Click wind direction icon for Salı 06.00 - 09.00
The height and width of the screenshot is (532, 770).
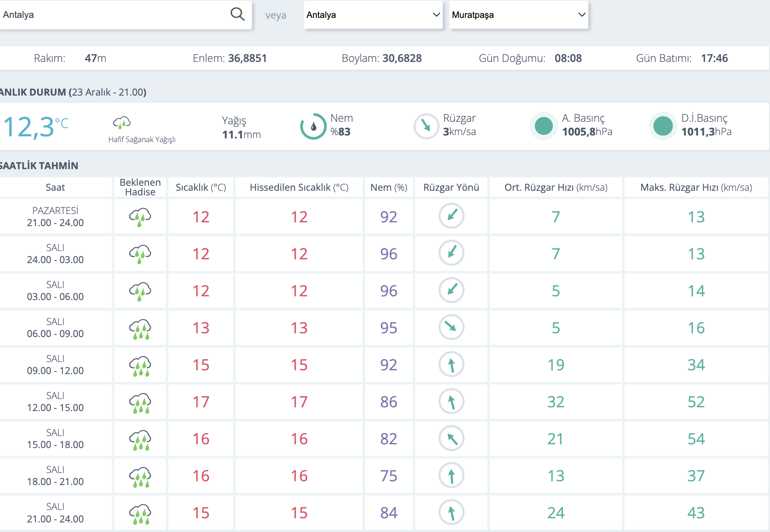pos(452,327)
